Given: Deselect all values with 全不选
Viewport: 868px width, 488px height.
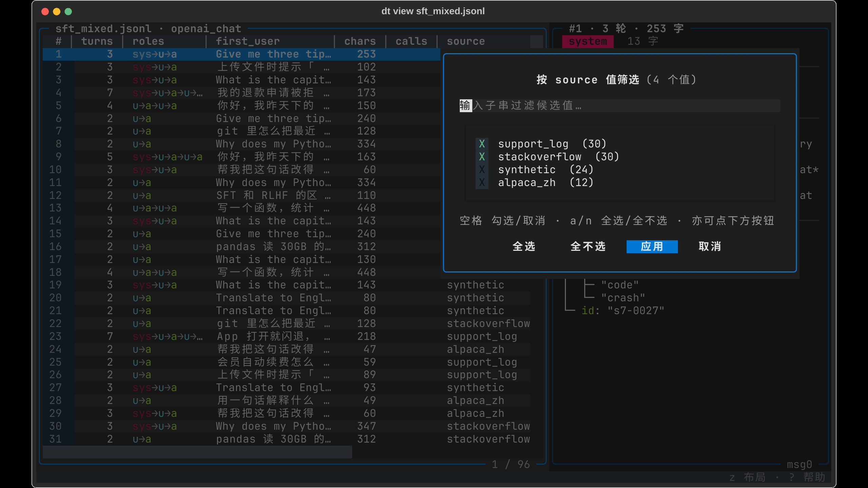Looking at the screenshot, I should coord(588,246).
